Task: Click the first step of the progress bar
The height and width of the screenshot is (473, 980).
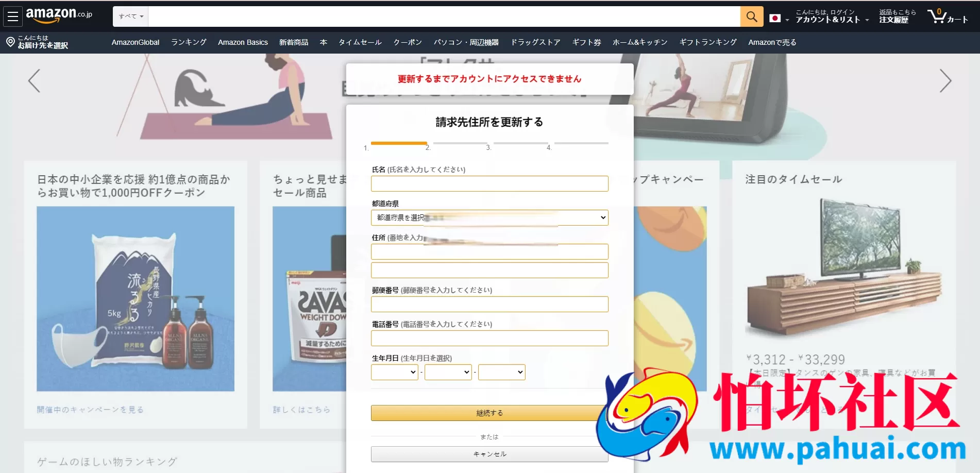Action: tap(398, 143)
